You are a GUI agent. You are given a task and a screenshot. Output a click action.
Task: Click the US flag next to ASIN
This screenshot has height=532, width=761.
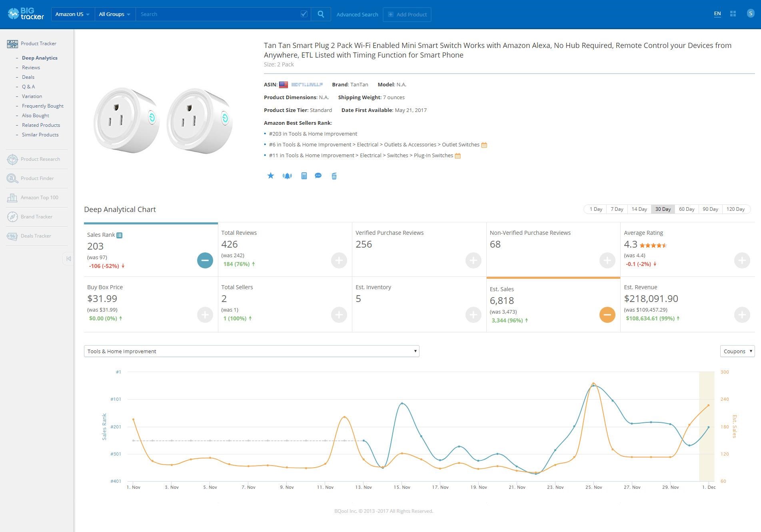[284, 85]
